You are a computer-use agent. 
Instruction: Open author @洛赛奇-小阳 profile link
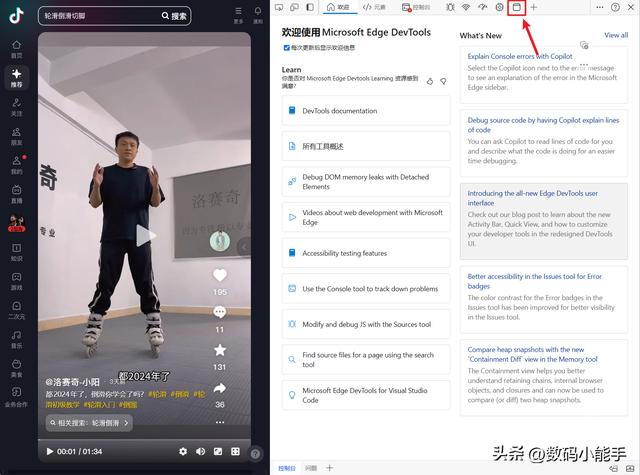coord(72,382)
